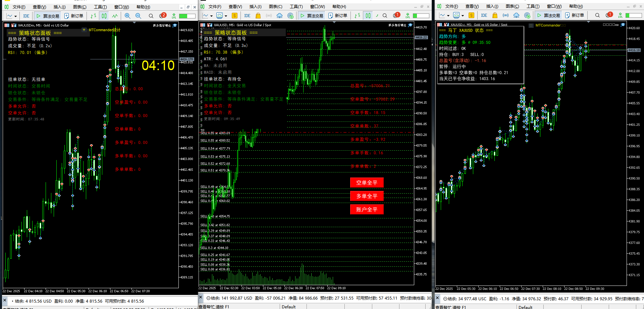Open the Market shopping bag in middle window
The height and width of the screenshot is (309, 644).
[x=258, y=15]
